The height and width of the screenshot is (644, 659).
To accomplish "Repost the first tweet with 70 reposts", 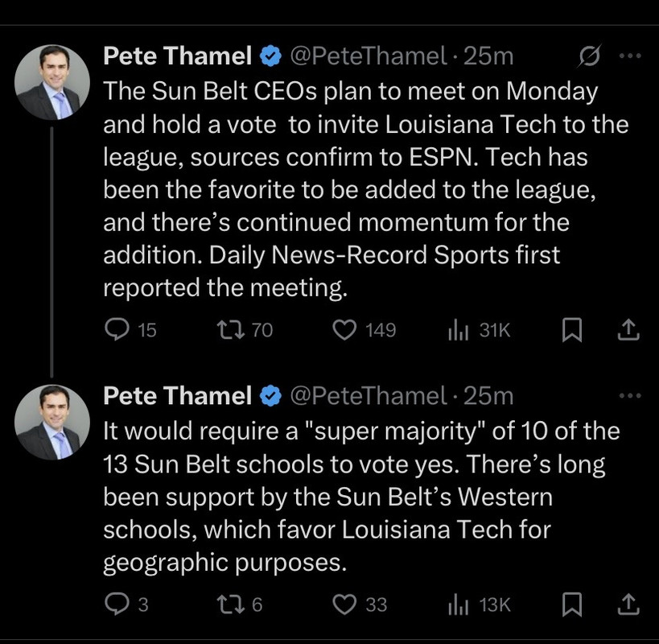I will click(231, 330).
